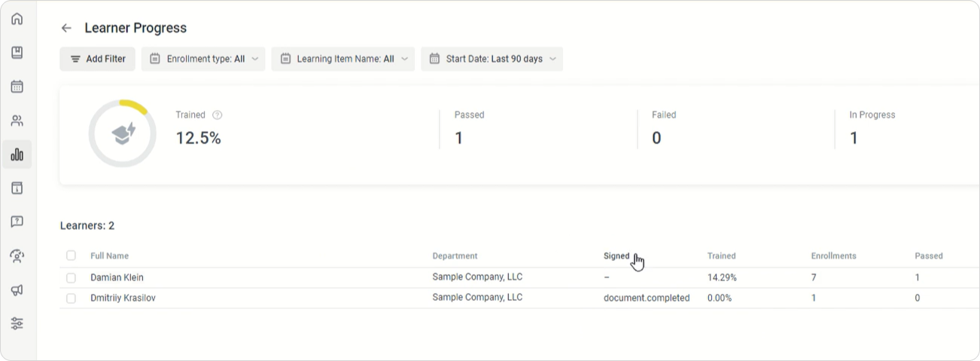Sort by the Signed column header

click(616, 255)
